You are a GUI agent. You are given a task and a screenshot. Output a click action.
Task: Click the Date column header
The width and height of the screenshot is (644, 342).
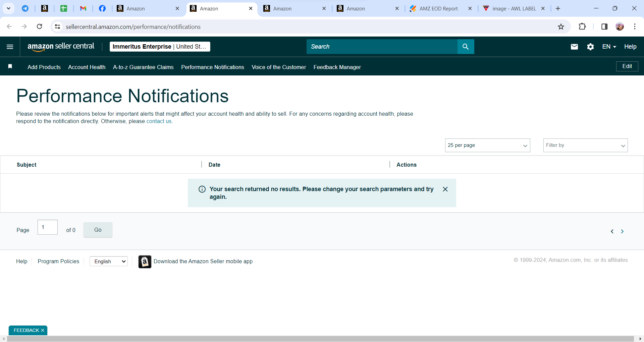click(x=214, y=165)
